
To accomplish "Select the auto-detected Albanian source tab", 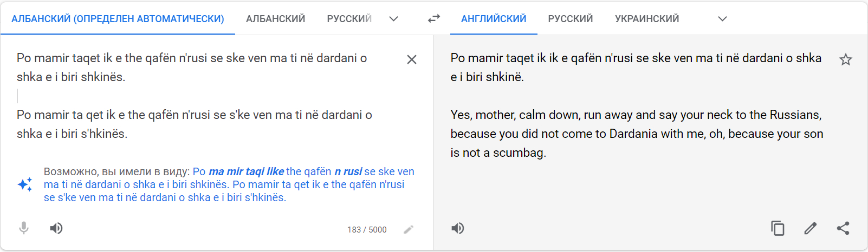I will tap(118, 19).
